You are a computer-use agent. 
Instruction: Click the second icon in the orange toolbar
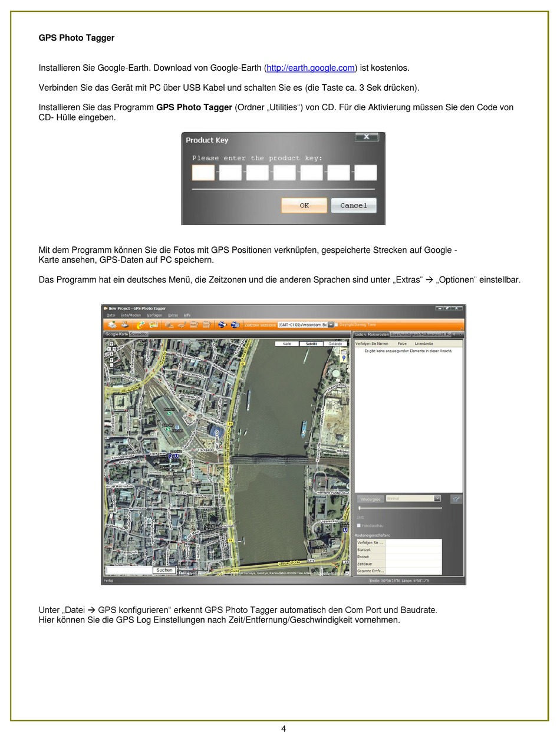(x=125, y=324)
